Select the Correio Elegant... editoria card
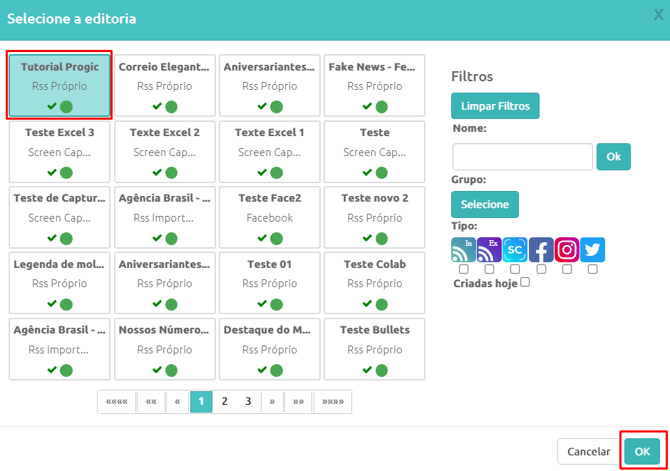The image size is (670, 471). click(165, 85)
